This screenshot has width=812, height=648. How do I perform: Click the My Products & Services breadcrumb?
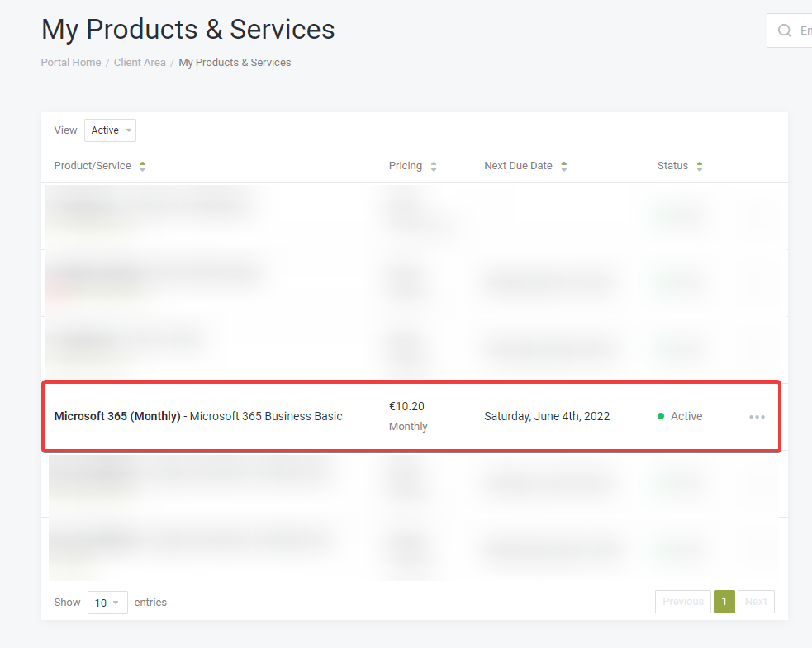(x=235, y=63)
